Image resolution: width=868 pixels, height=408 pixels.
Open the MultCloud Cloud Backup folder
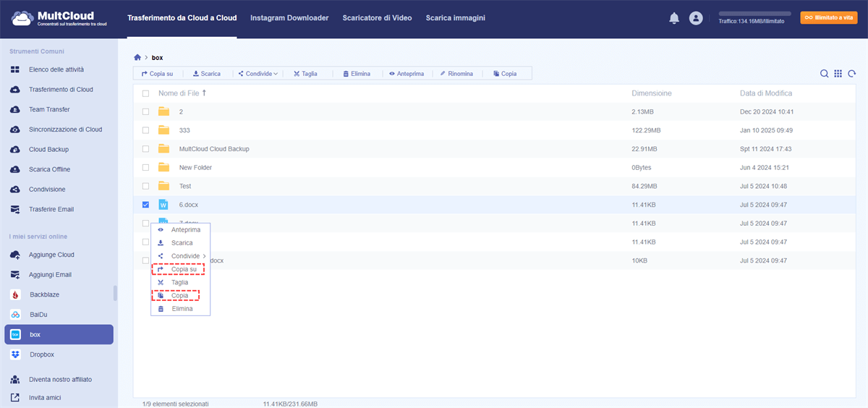(x=213, y=149)
